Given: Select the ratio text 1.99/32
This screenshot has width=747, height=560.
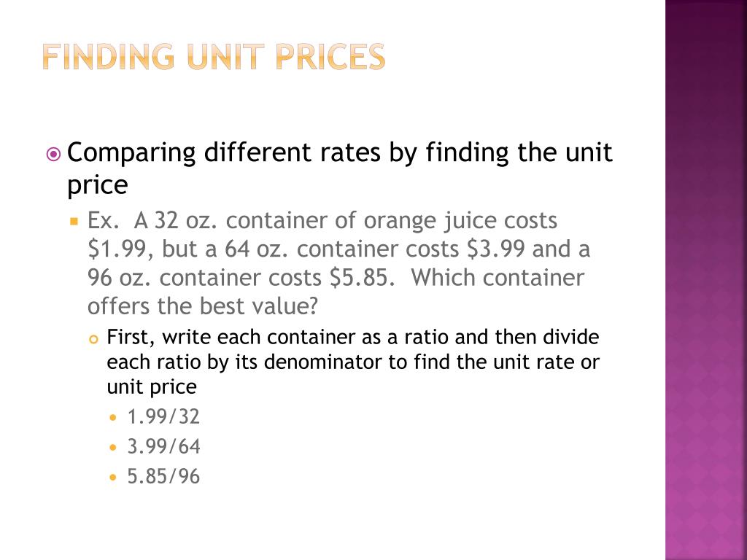Looking at the screenshot, I should click(163, 416).
